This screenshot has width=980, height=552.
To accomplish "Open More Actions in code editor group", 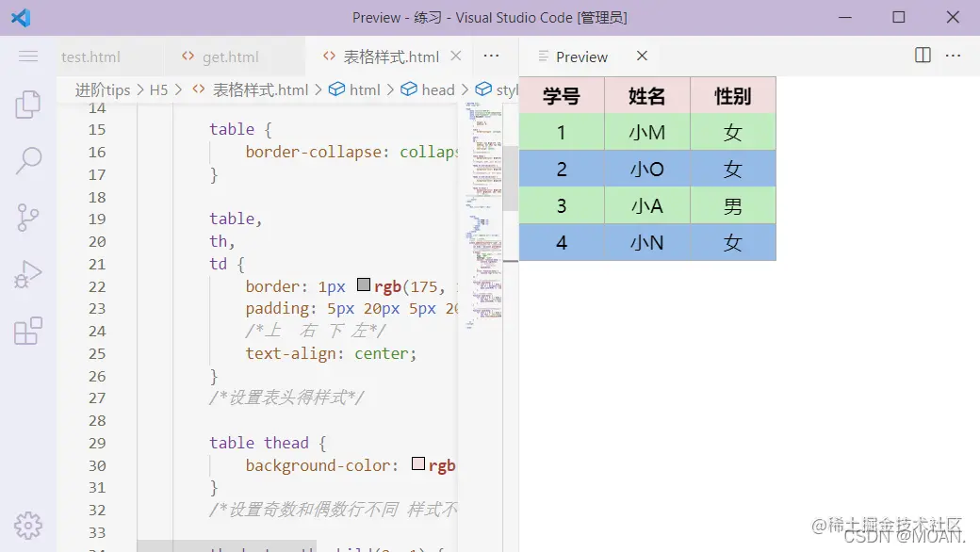I will (491, 56).
